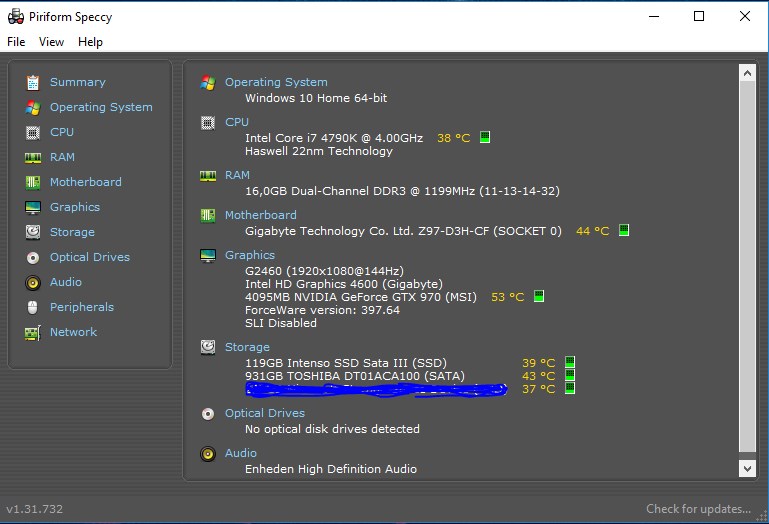Open the File menu

(16, 42)
